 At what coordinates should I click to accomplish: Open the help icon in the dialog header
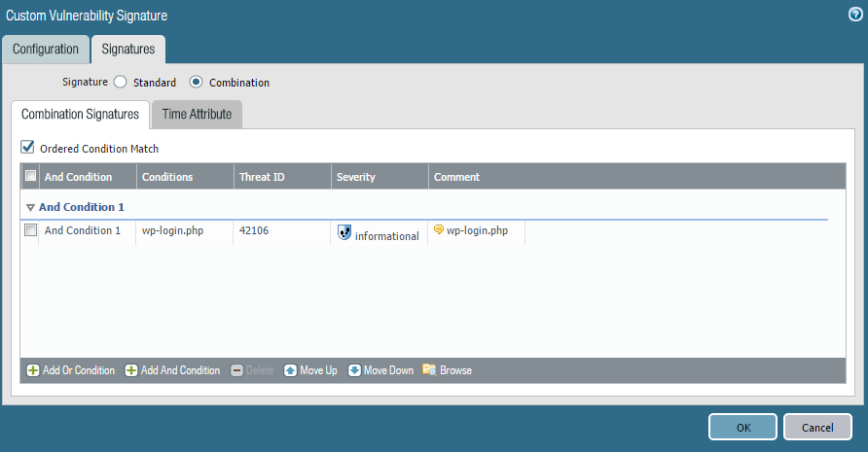coord(855,15)
